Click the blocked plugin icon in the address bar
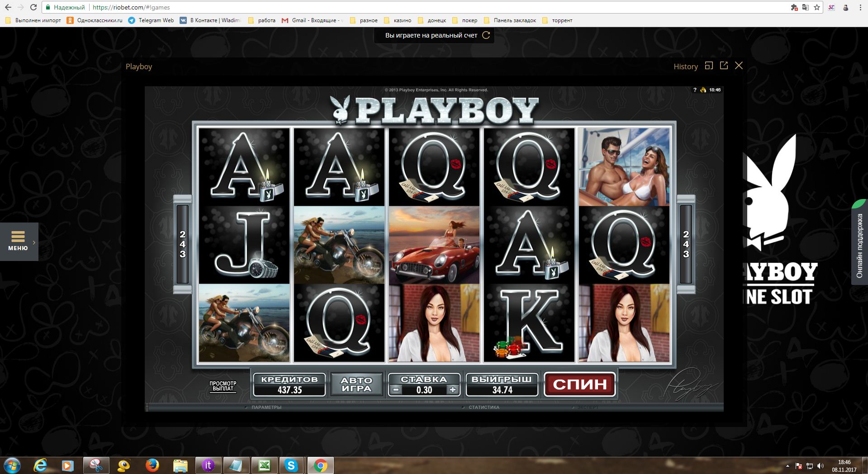Image resolution: width=868 pixels, height=474 pixels. coord(794,7)
